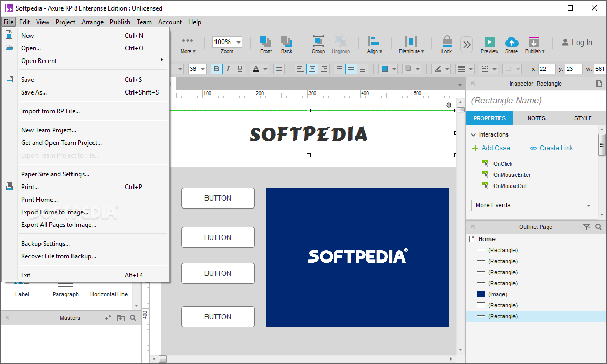Click the Save disk icon in File menu
Screen dimensions: 607x364
[9, 79]
